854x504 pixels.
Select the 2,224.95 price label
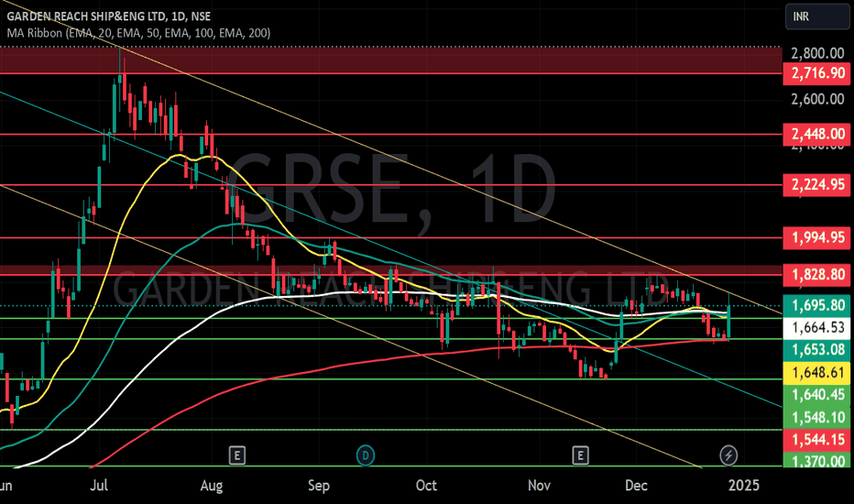816,185
